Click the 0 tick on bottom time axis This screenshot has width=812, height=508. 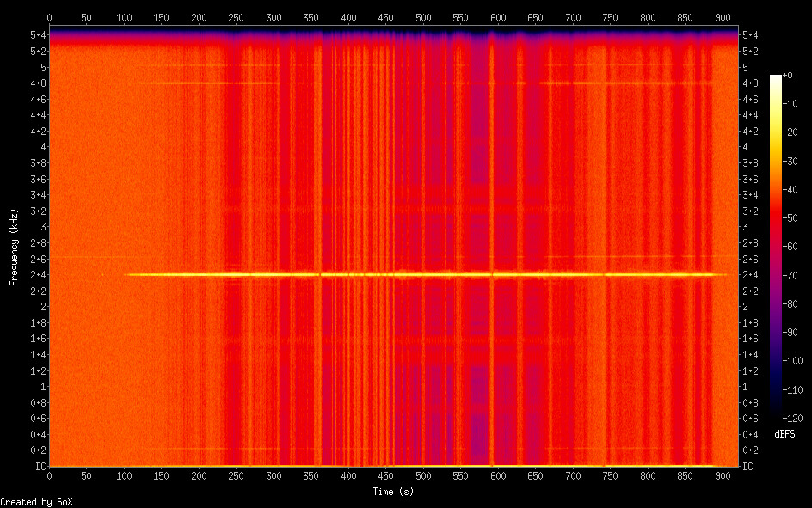tap(49, 475)
